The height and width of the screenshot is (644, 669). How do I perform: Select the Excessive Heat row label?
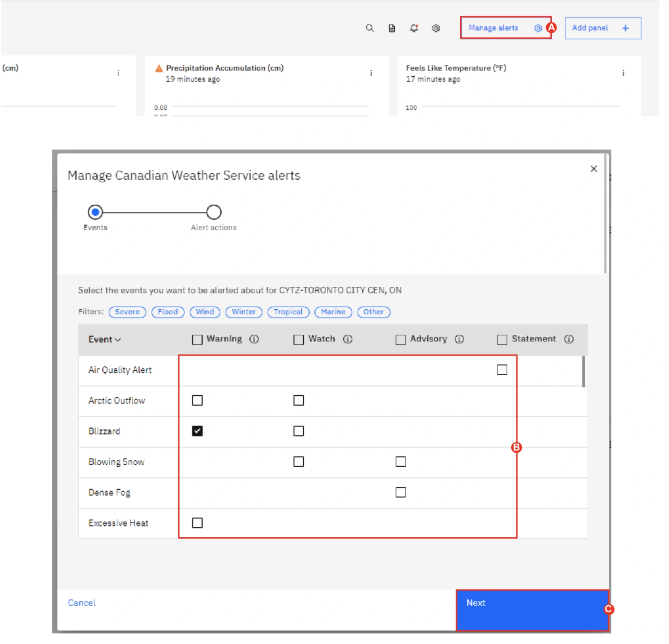pyautogui.click(x=118, y=523)
